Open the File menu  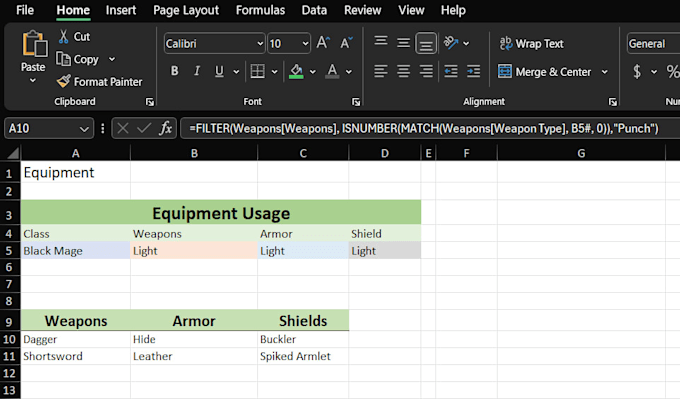click(x=25, y=10)
